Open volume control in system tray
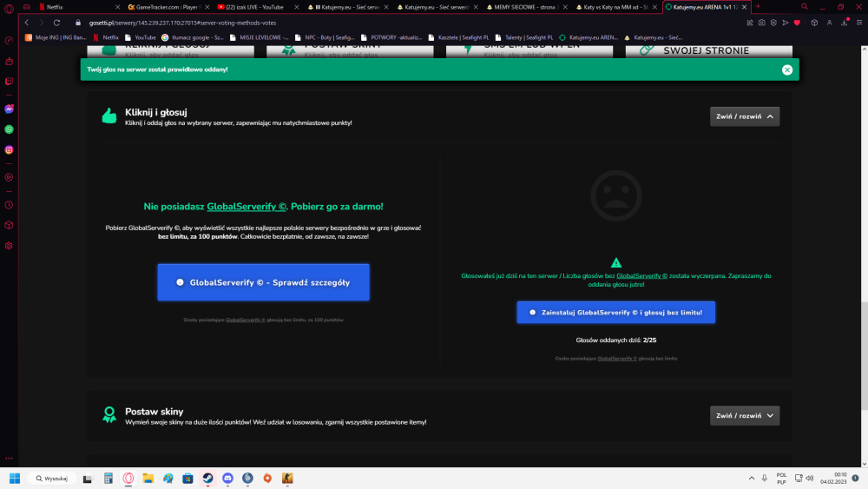This screenshot has height=489, width=868. [809, 479]
